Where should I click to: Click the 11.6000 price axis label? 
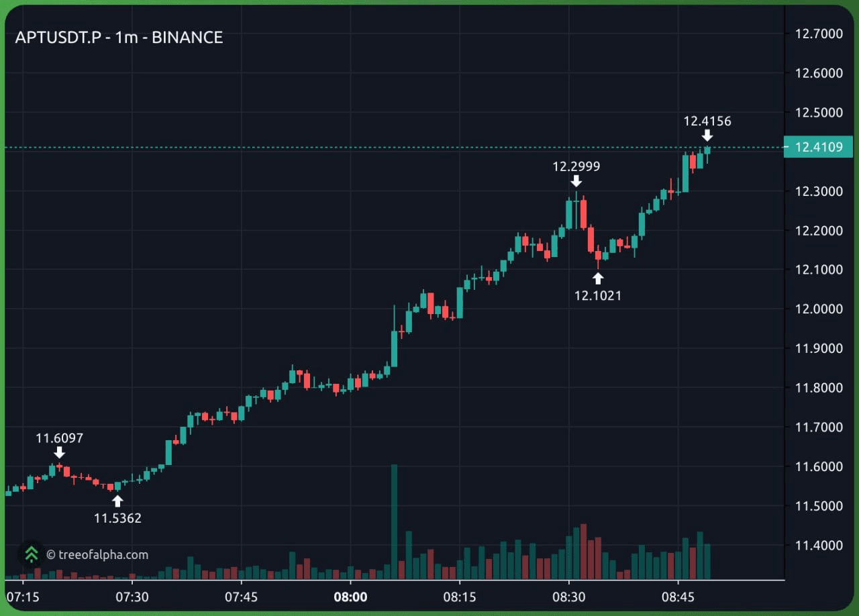(818, 466)
